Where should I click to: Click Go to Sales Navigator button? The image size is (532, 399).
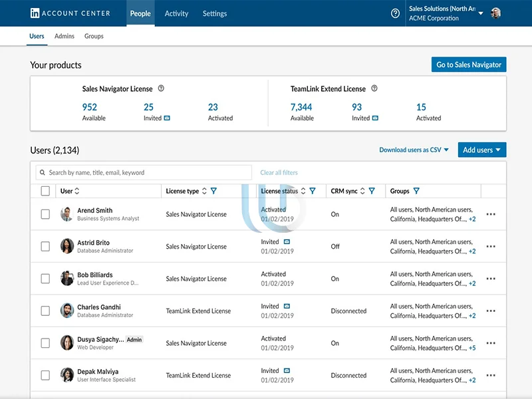coord(469,65)
